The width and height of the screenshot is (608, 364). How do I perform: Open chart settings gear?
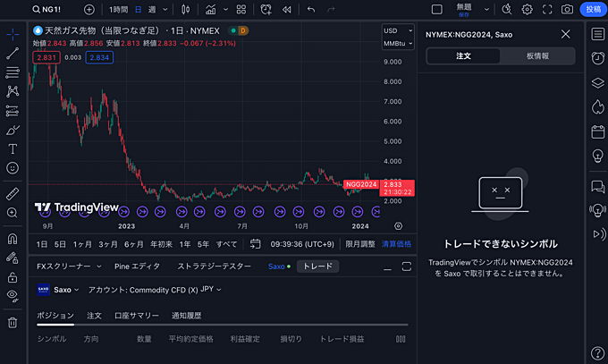pos(527,9)
